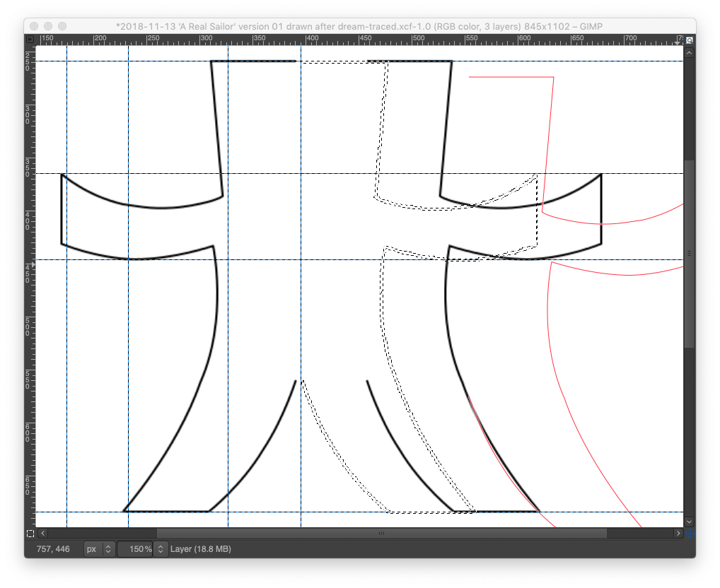
Task: Open the px unit dropdown
Action: click(x=99, y=549)
